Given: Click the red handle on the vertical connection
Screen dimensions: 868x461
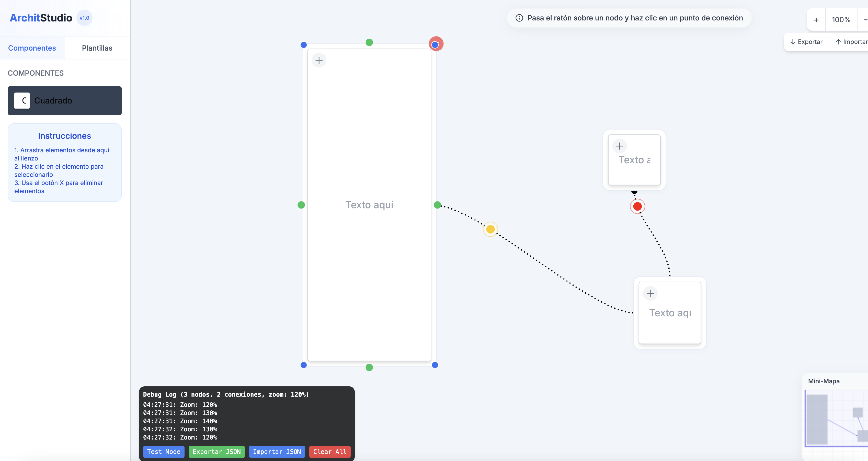Looking at the screenshot, I should 637,206.
